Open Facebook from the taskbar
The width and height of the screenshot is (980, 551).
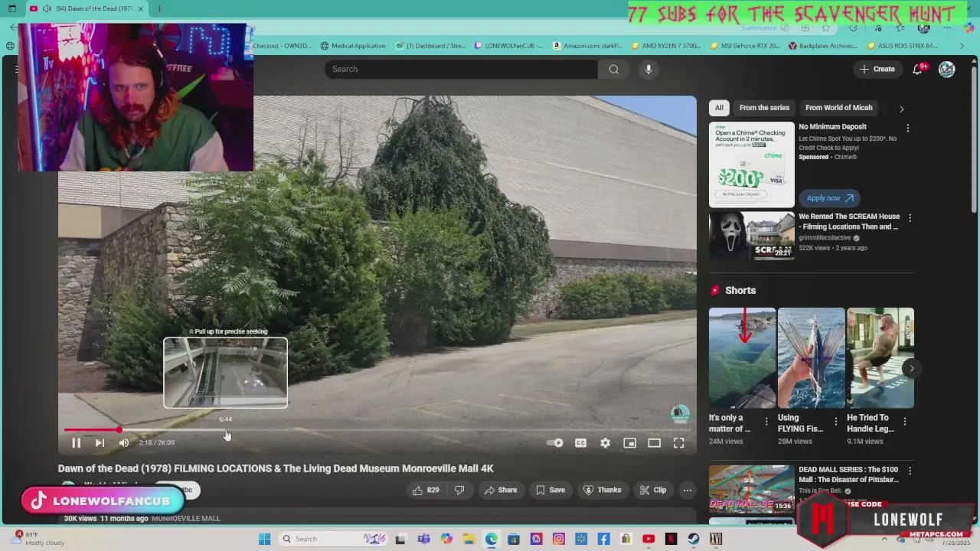[604, 539]
